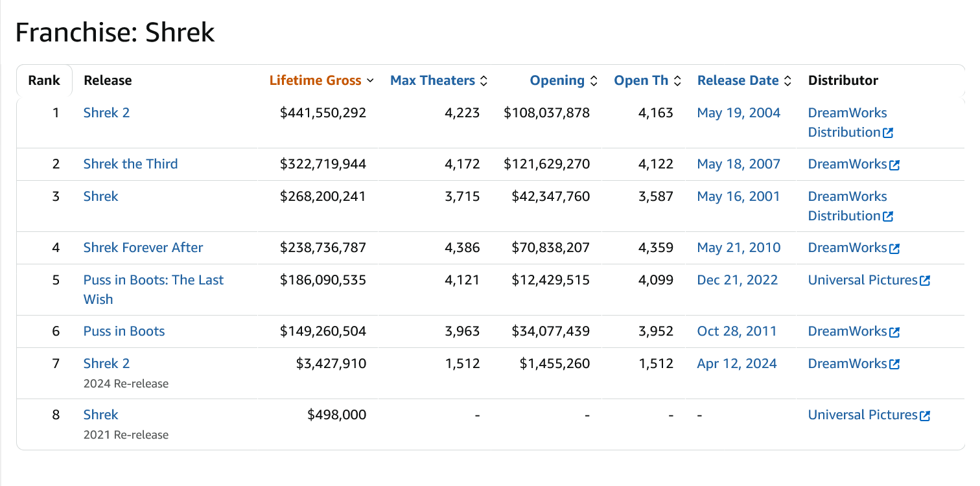Sort table by Lifetime Gross column
Viewport: 980px width, 486px height.
(x=321, y=80)
